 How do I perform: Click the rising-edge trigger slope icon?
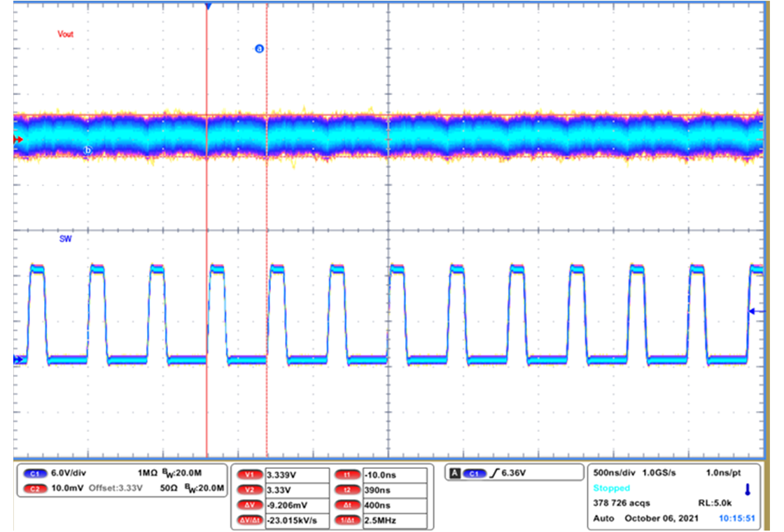(x=494, y=472)
